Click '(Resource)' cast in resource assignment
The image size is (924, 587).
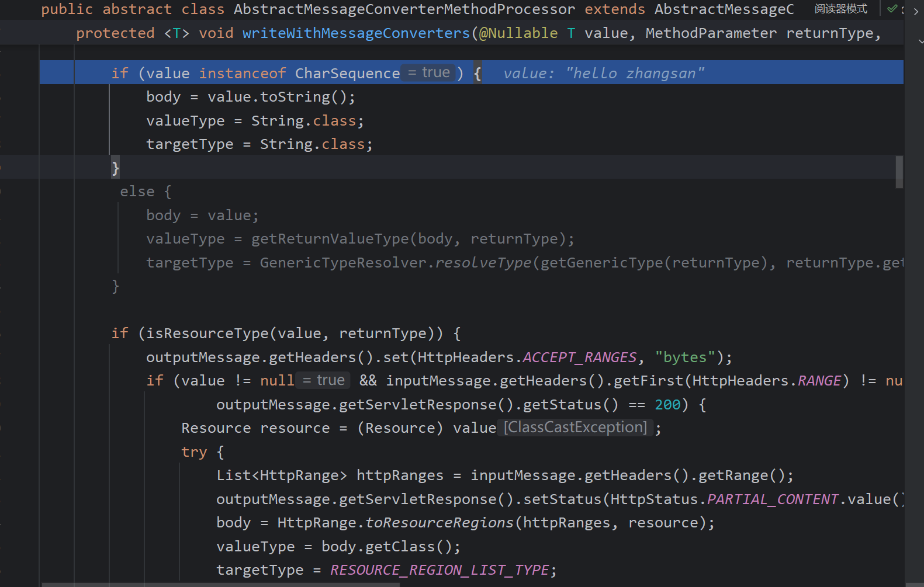pos(400,428)
